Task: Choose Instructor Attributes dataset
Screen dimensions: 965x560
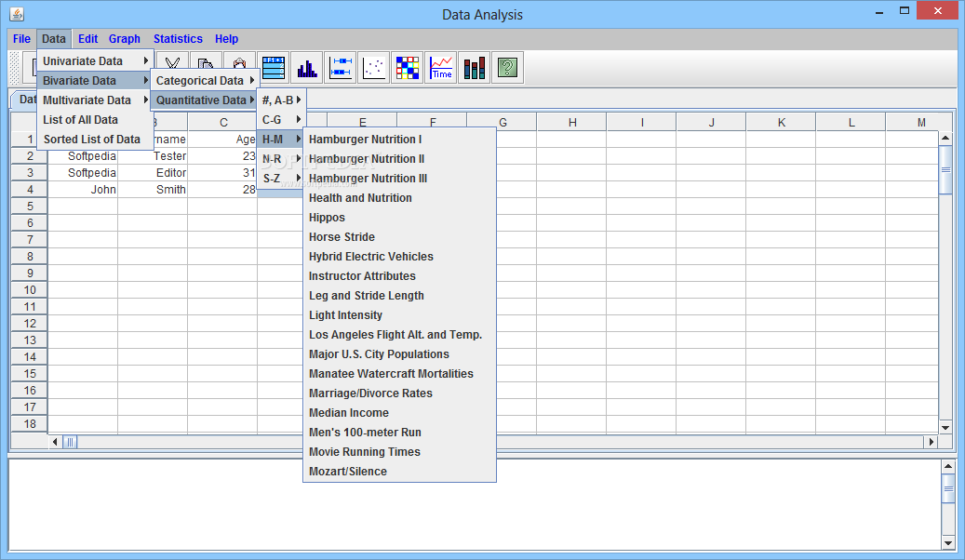Action: [x=399, y=276]
